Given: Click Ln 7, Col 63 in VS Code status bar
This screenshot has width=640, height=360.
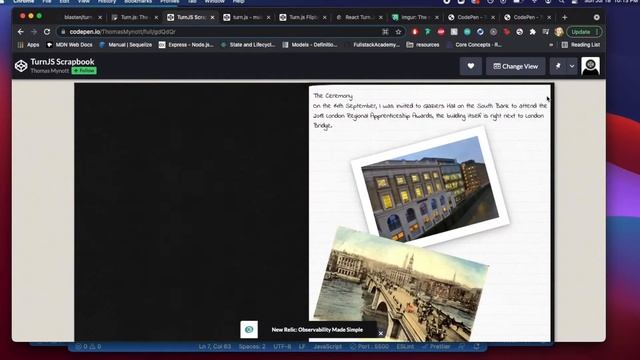Looking at the screenshot, I should 215,347.
